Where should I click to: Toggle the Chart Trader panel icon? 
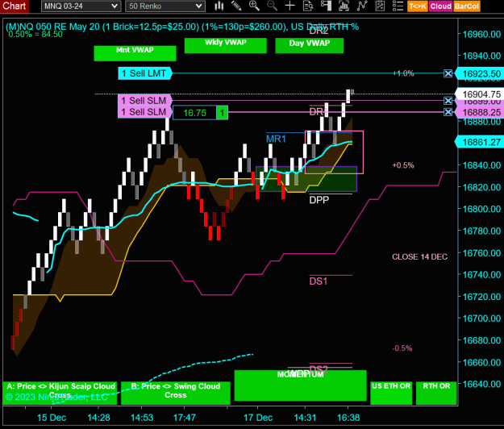coord(326,6)
